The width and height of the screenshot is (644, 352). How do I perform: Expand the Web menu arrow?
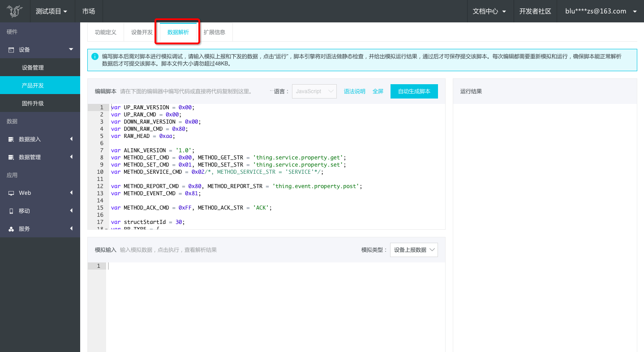pos(71,193)
